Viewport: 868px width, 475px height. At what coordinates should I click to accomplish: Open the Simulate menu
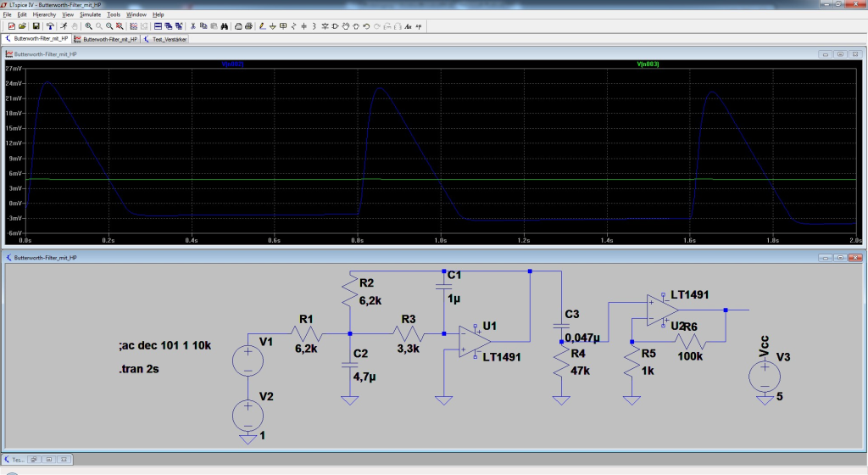(90, 14)
